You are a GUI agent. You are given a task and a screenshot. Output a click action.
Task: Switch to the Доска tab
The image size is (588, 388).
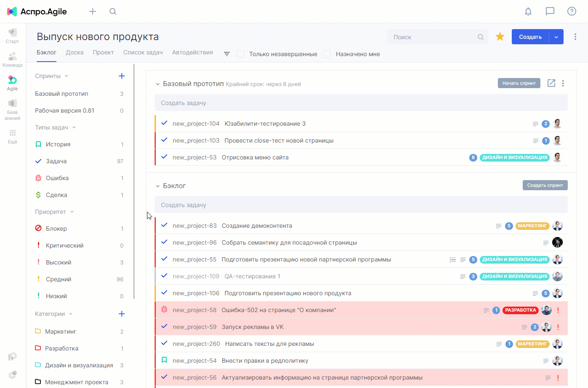75,52
